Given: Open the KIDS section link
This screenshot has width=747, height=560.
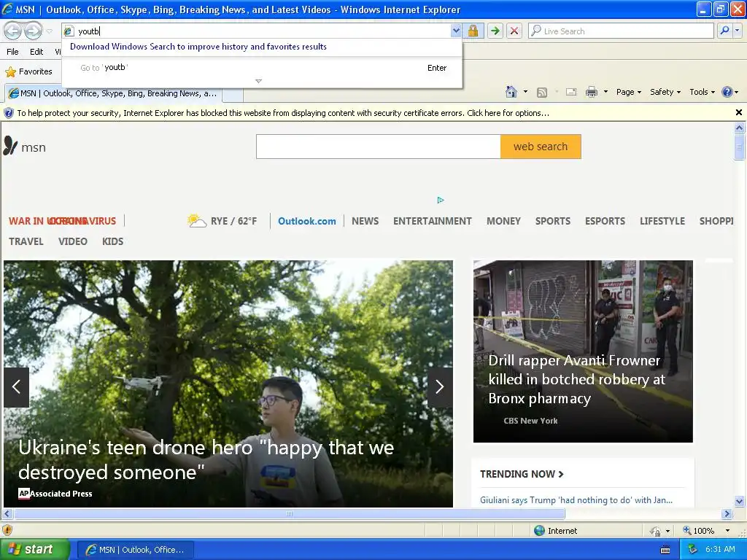Looking at the screenshot, I should (x=113, y=241).
